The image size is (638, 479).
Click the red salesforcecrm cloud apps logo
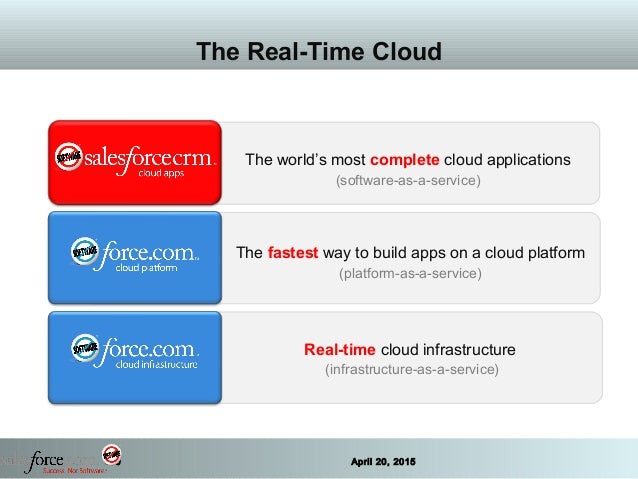tap(135, 162)
